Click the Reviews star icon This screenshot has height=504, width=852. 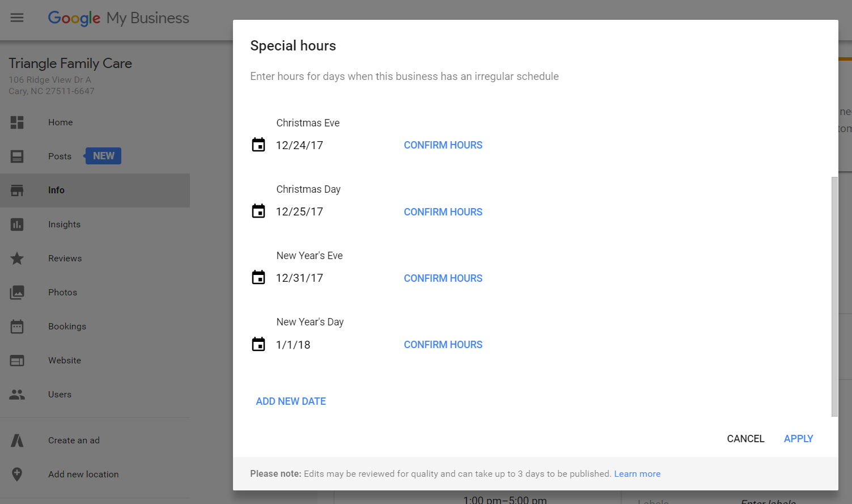(x=17, y=259)
